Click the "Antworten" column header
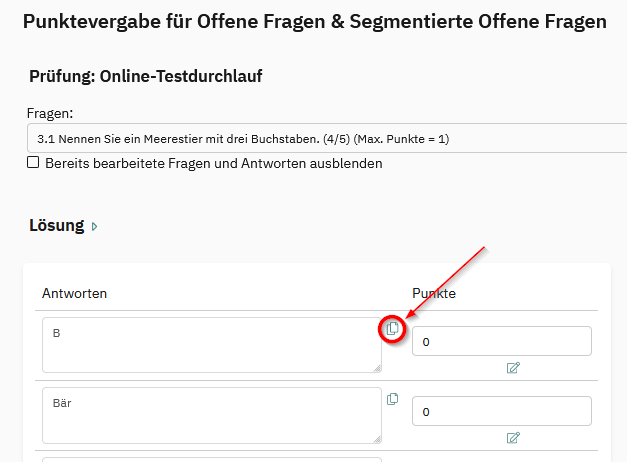This screenshot has height=462, width=627. pyautogui.click(x=74, y=293)
